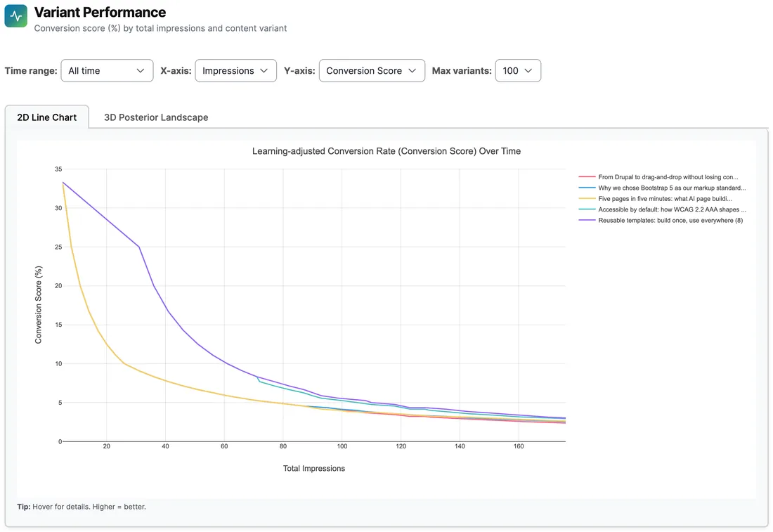Click the subtitle 'Conversion score (%) by total impressions'
Image resolution: width=773 pixels, height=532 pixels.
pos(160,28)
